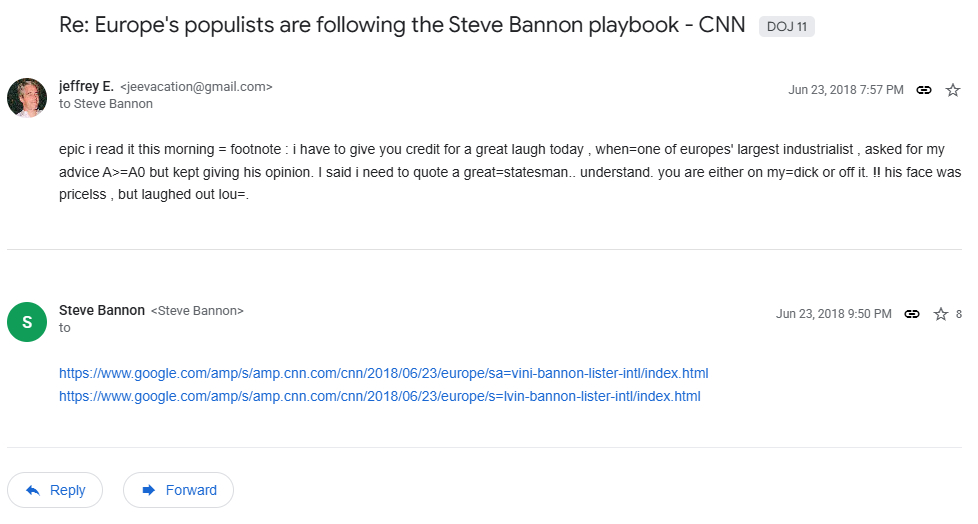Click the 9:50 PM timestamp
The height and width of the screenshot is (524, 978).
click(x=833, y=314)
